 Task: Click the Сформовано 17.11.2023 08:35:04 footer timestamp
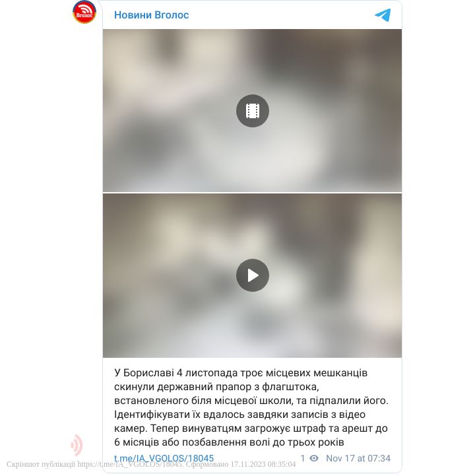coord(241,464)
